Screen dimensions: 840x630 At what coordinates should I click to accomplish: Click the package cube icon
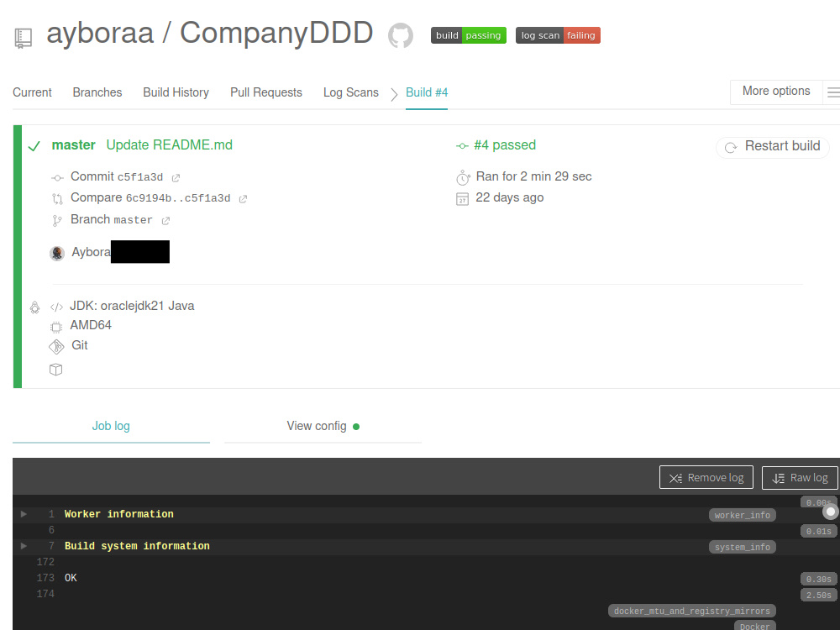pos(55,369)
